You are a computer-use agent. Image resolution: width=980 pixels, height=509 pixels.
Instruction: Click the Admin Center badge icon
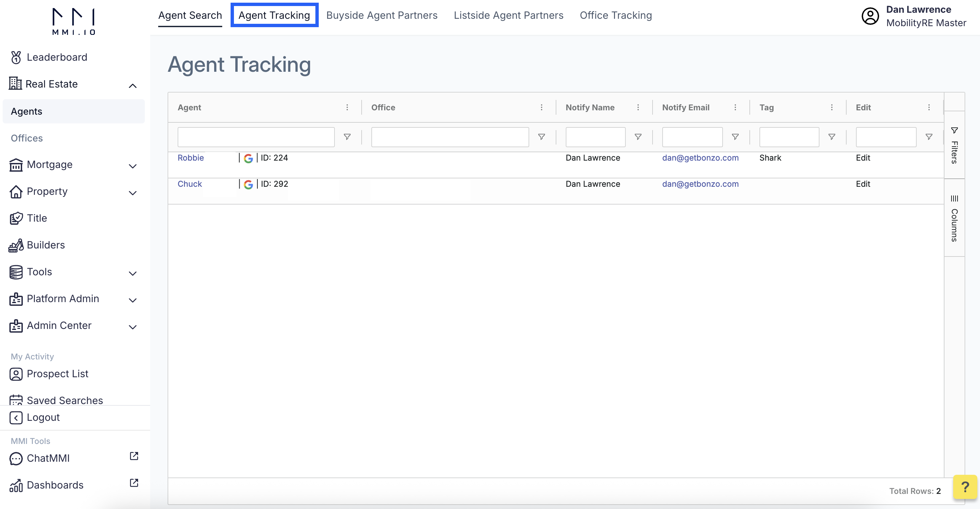point(16,326)
